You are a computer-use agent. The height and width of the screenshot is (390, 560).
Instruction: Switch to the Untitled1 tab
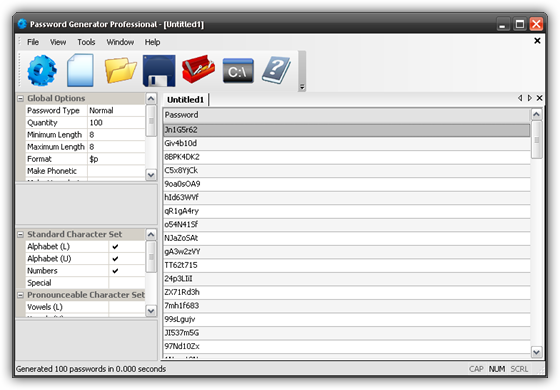pyautogui.click(x=185, y=100)
